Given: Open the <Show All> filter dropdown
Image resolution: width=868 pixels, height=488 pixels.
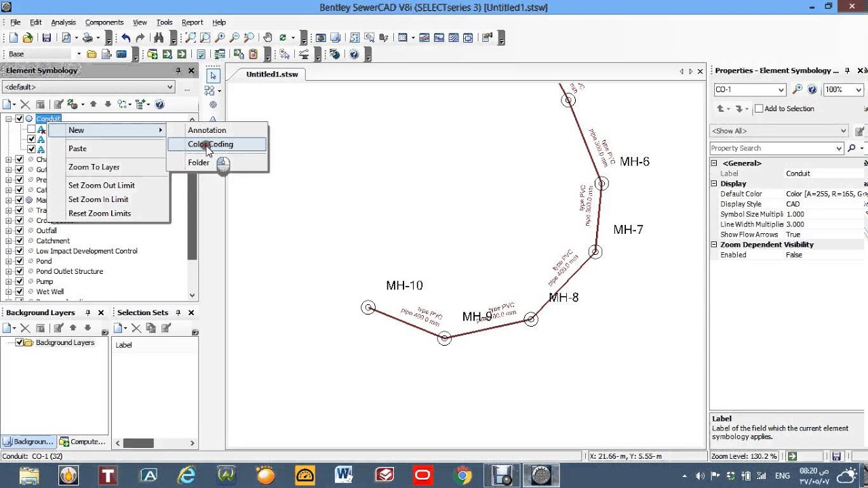Looking at the screenshot, I should click(843, 131).
